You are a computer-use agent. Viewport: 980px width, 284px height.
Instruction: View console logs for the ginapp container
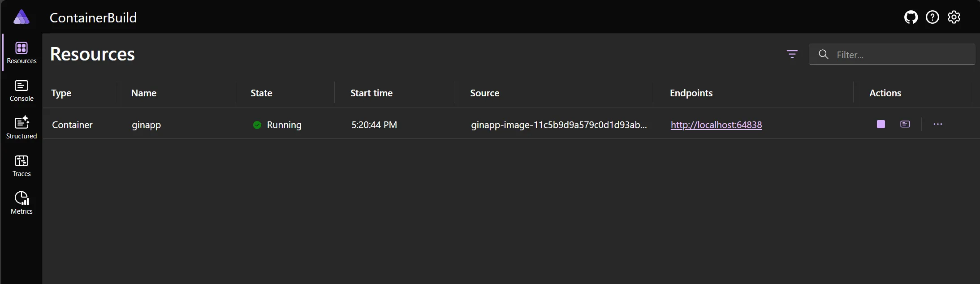905,125
